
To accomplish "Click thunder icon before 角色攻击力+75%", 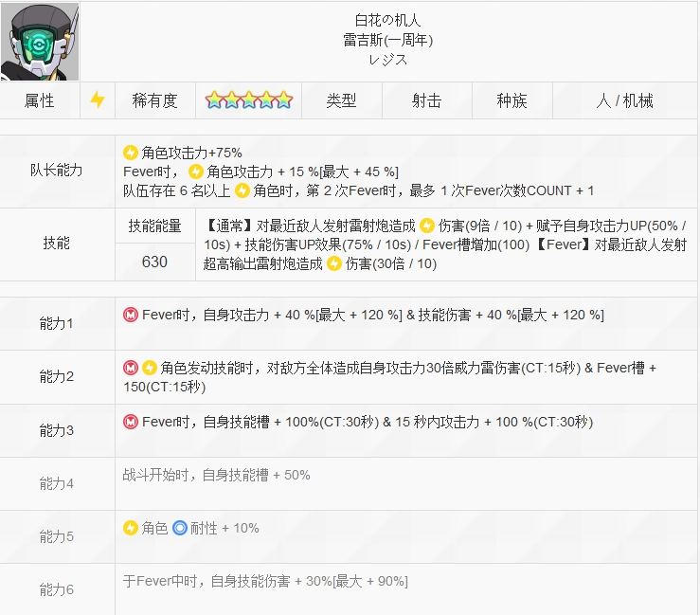I will click(131, 153).
